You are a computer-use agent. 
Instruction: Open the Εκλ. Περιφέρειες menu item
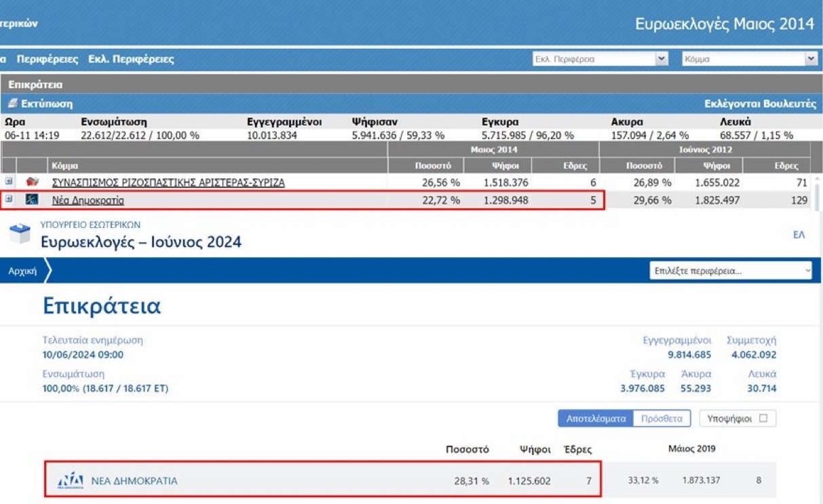point(131,59)
